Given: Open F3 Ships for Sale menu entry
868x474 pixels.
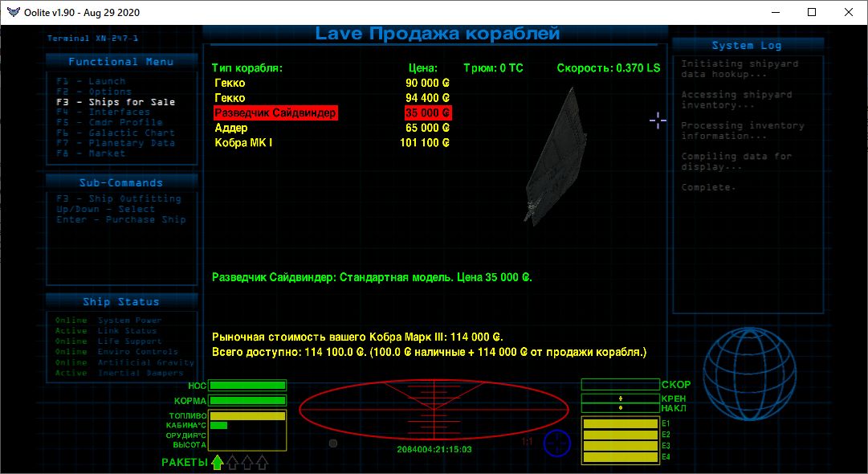Looking at the screenshot, I should pos(115,102).
